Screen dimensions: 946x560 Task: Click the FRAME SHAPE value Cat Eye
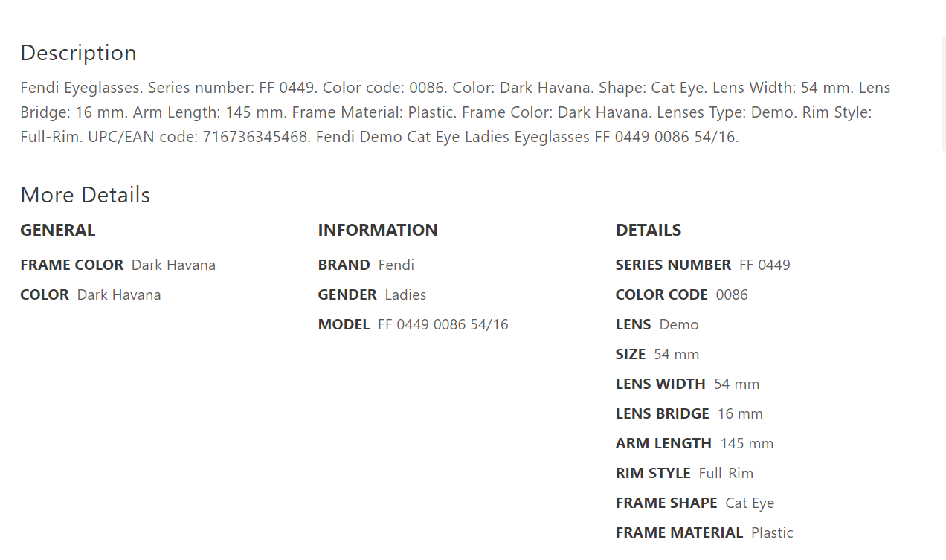[749, 503]
